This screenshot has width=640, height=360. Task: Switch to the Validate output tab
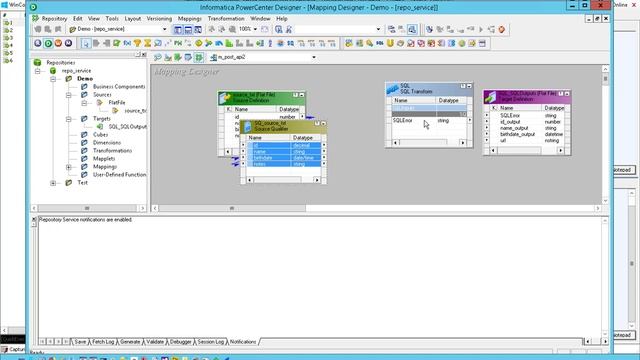[155, 342]
